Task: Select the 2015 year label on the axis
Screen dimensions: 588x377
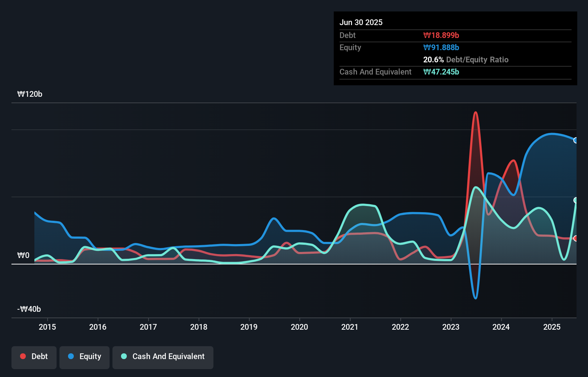Action: click(47, 327)
